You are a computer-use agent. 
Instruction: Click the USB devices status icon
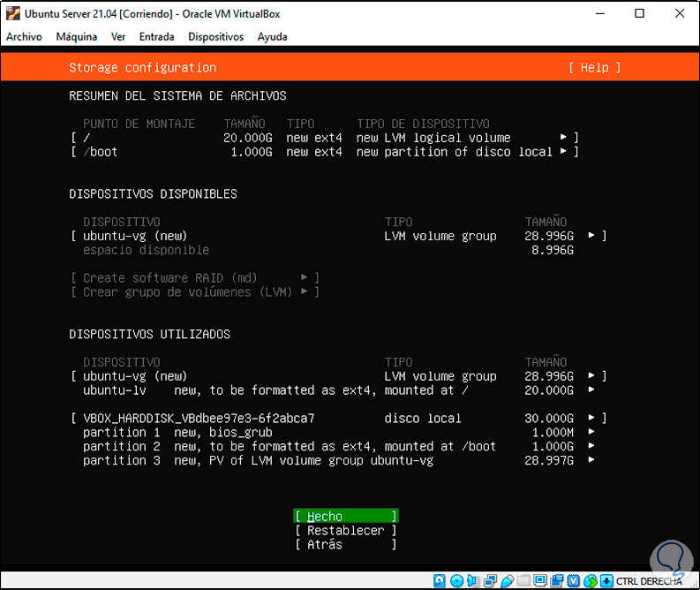(x=507, y=580)
